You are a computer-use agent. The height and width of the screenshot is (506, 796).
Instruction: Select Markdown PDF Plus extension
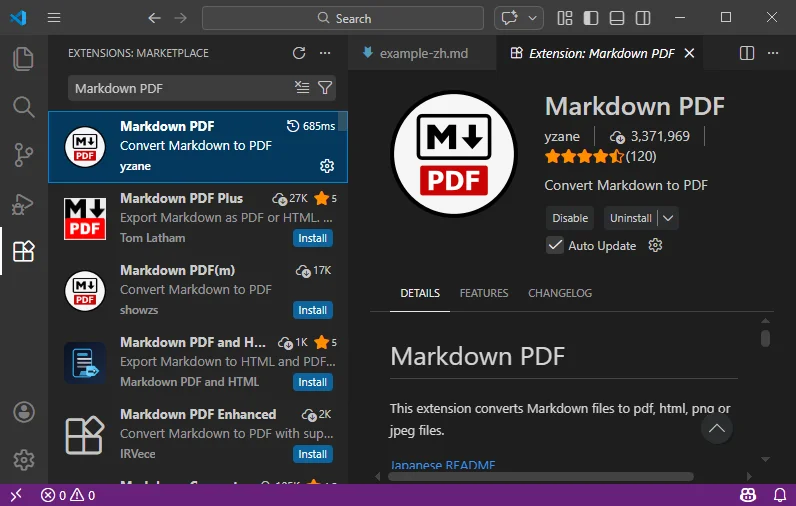198,219
